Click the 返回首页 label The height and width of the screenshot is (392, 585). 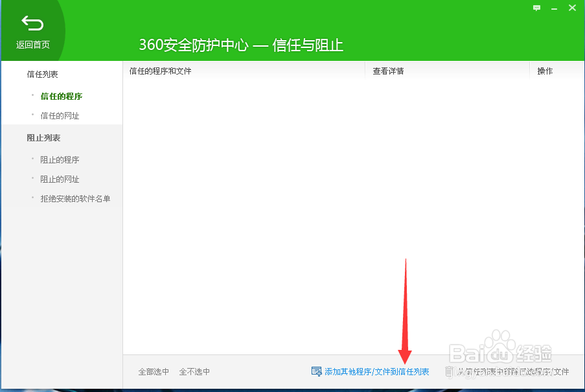pyautogui.click(x=33, y=45)
